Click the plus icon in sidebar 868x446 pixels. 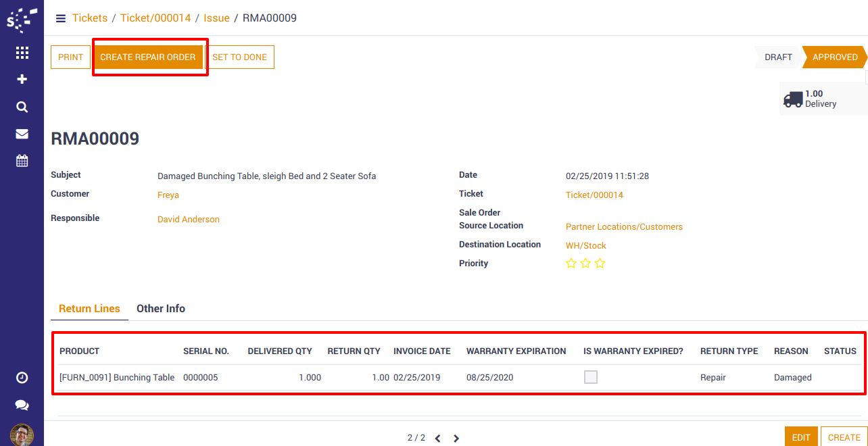pyautogui.click(x=22, y=79)
